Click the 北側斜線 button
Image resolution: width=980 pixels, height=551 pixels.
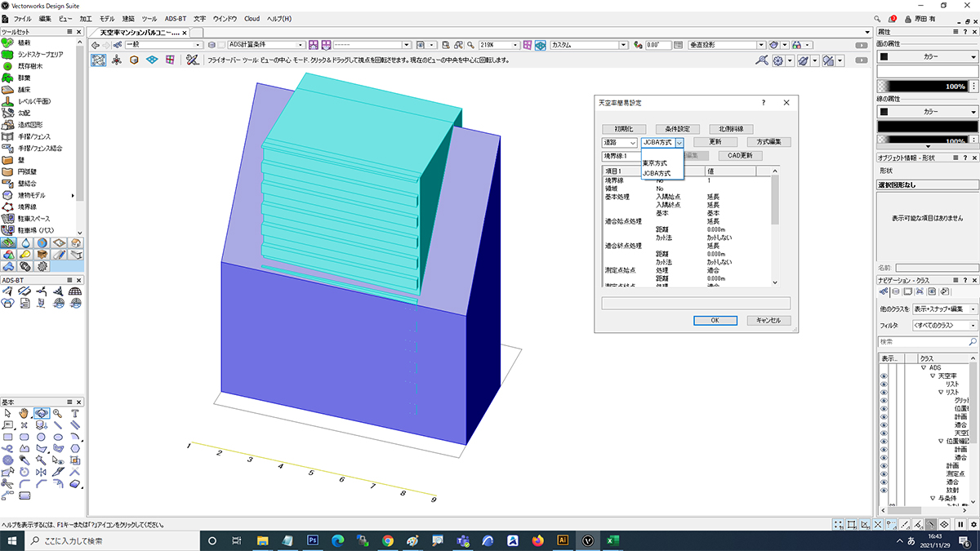(731, 129)
